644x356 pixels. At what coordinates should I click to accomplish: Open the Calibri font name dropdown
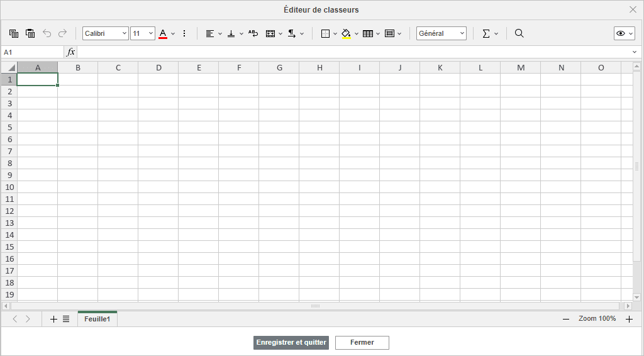coord(106,34)
